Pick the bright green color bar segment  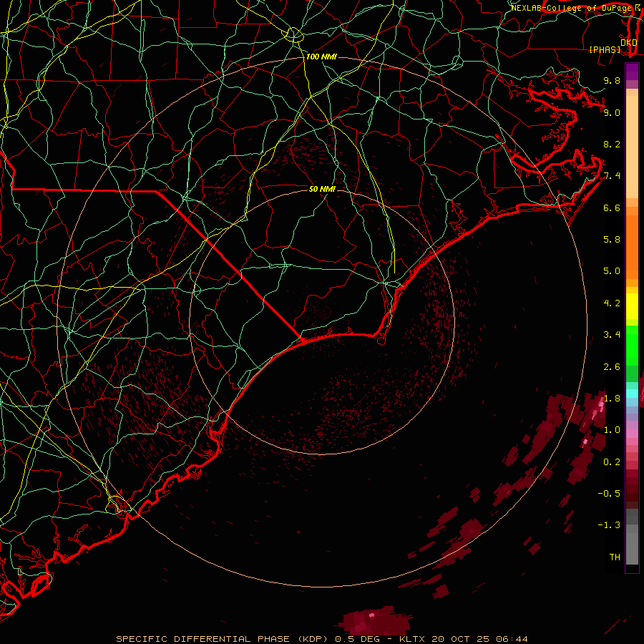(x=632, y=346)
